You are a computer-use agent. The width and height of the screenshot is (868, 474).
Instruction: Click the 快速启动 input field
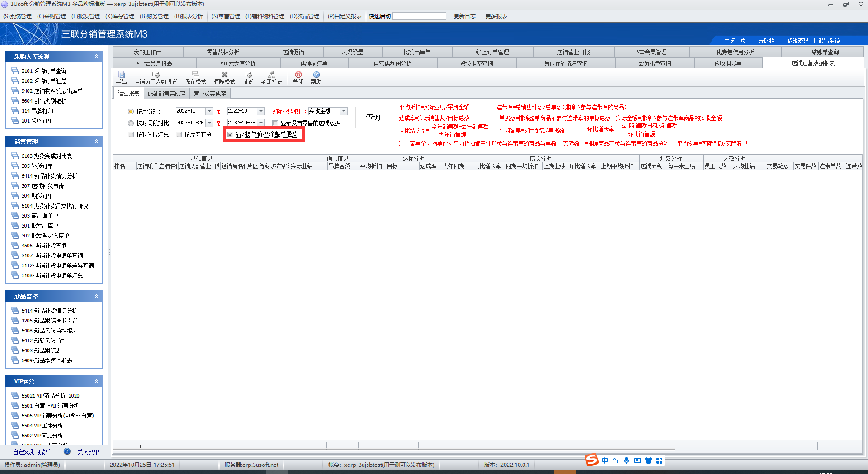[419, 16]
